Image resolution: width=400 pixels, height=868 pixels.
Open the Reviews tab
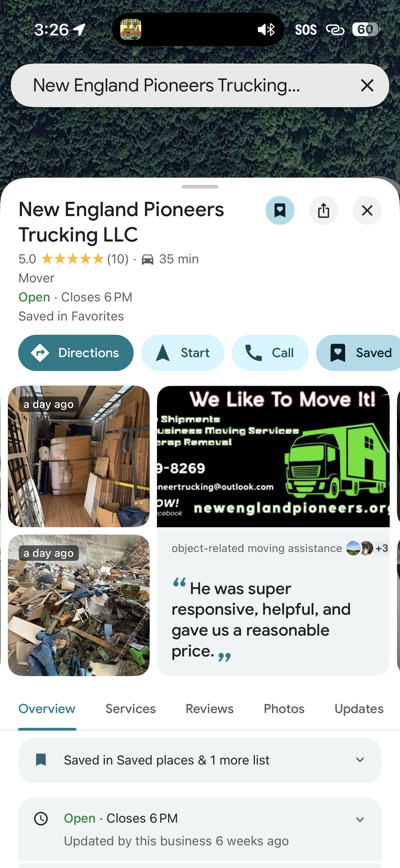point(209,709)
